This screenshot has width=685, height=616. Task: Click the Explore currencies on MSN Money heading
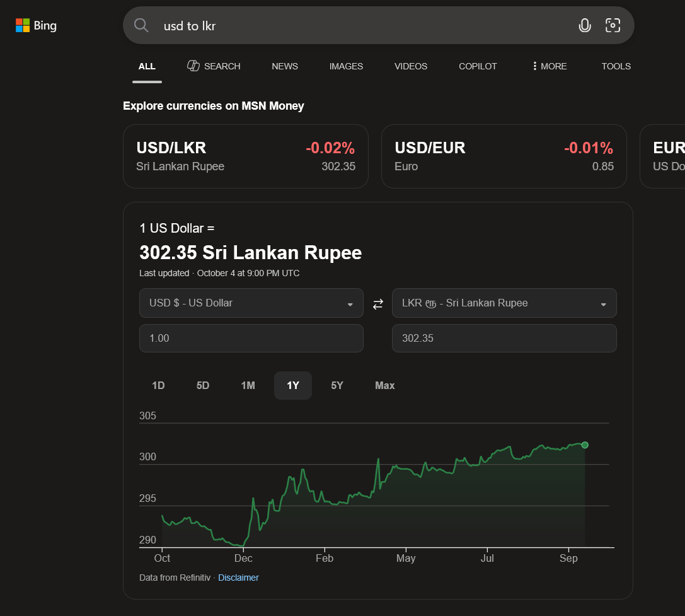tap(213, 106)
